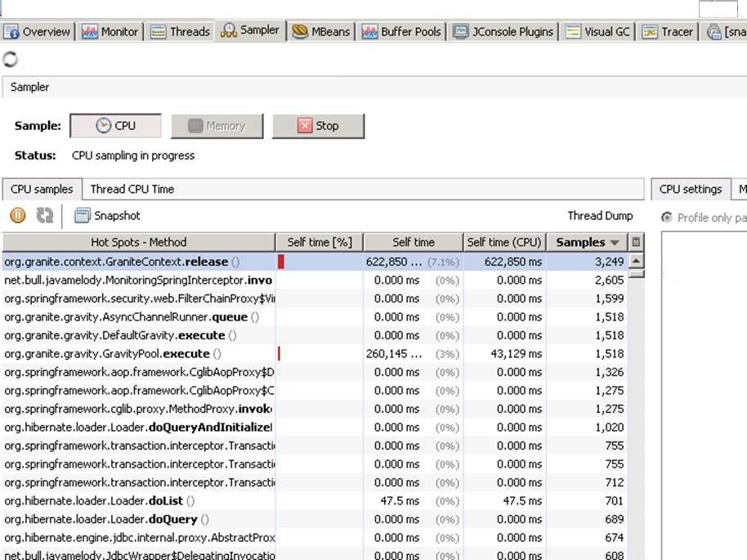Screen dimensions: 747x560
Task: Click the Sampler tab icon
Action: [x=229, y=30]
